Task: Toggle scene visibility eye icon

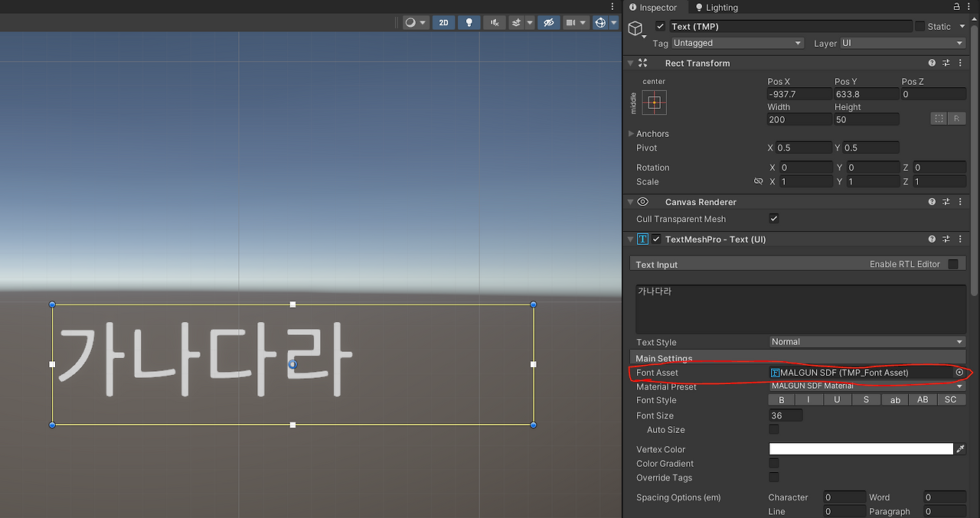Action: point(548,22)
